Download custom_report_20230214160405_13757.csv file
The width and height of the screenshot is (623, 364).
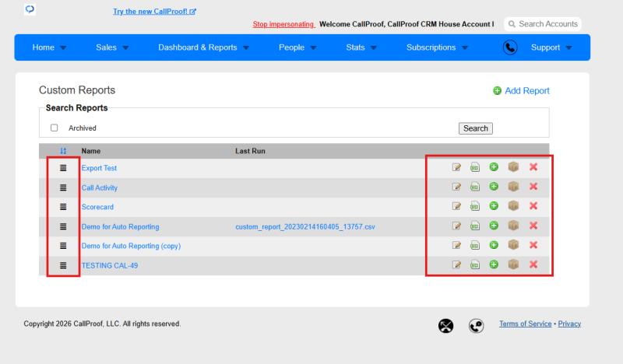[305, 226]
